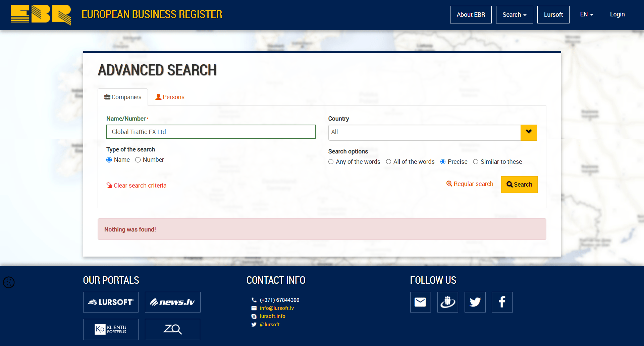Open the EN language dropdown
This screenshot has height=346, width=644.
pyautogui.click(x=587, y=14)
